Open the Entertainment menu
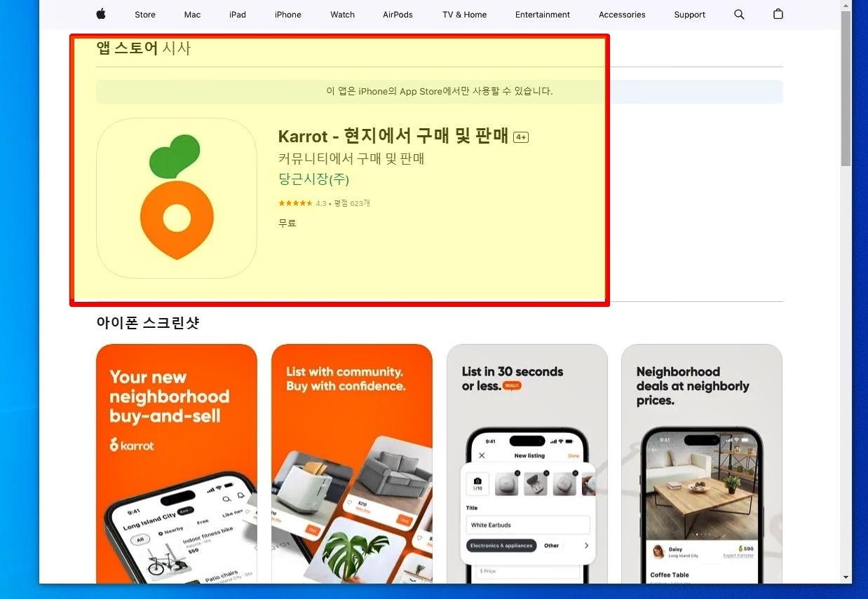 (543, 15)
